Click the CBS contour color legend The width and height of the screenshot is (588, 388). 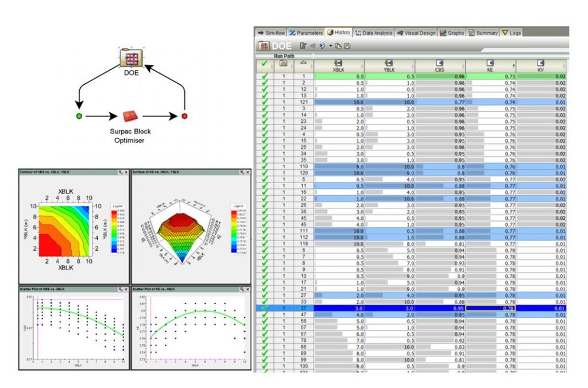click(x=118, y=230)
